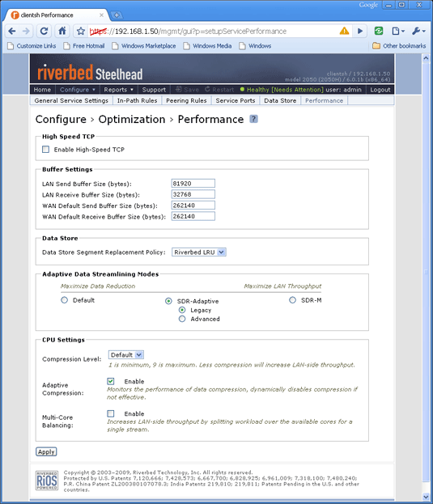This screenshot has width=433, height=504.
Task: Select the Legacy radio option
Action: point(182,310)
